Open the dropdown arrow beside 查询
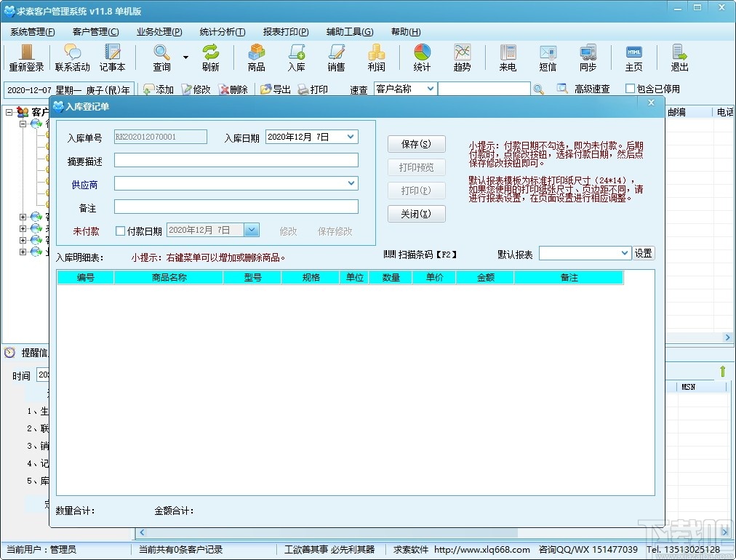 pos(186,57)
